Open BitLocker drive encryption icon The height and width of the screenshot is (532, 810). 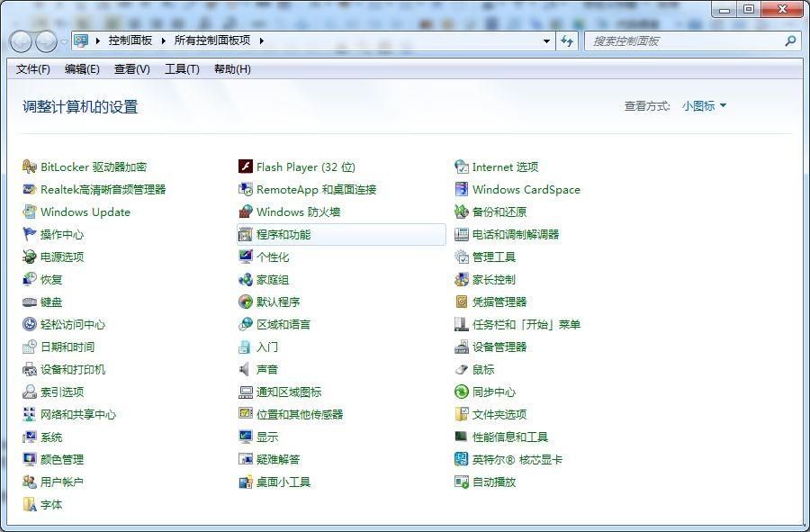pyautogui.click(x=30, y=167)
